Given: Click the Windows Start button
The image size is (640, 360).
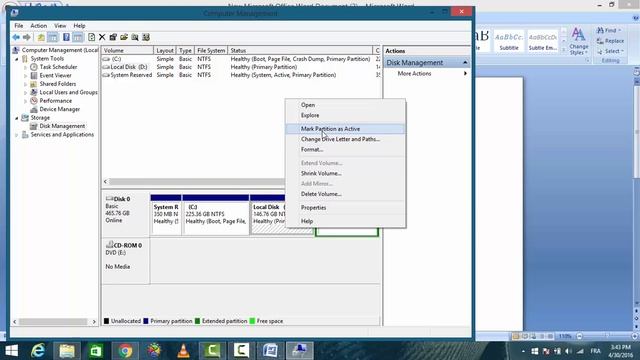Looking at the screenshot, I should pyautogui.click(x=11, y=351).
